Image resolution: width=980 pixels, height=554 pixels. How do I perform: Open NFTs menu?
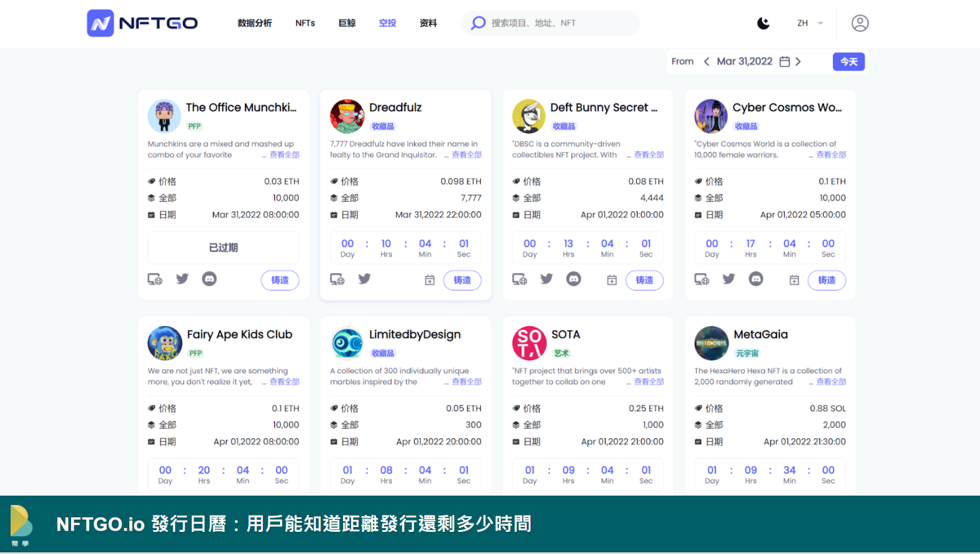pos(305,23)
